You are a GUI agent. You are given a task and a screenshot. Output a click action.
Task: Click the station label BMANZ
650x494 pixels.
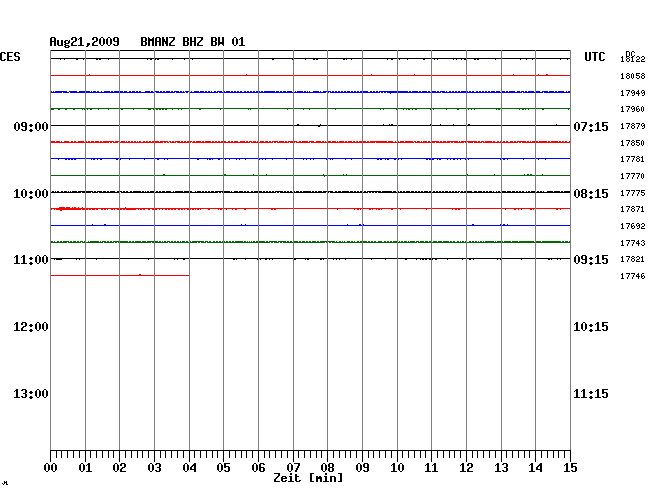(158, 42)
